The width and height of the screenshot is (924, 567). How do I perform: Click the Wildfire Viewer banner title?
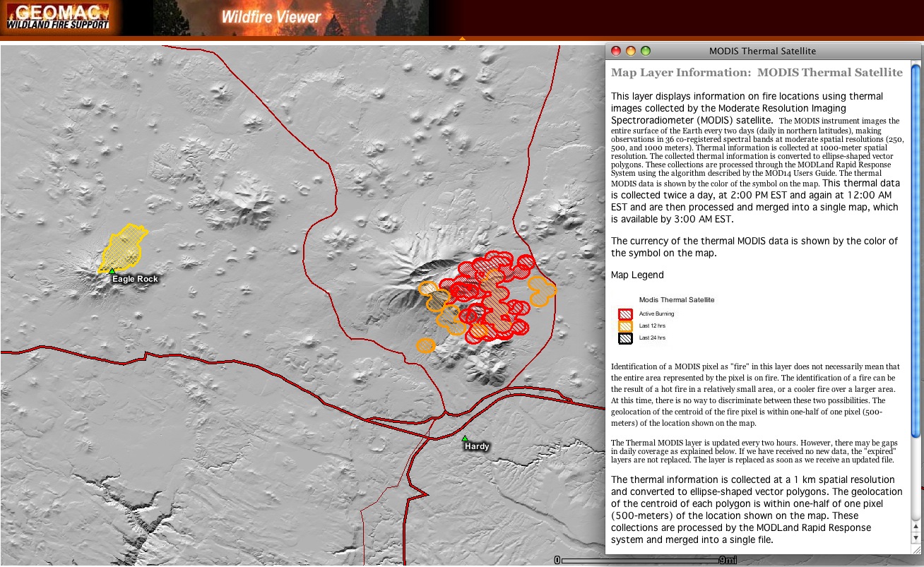(x=271, y=18)
